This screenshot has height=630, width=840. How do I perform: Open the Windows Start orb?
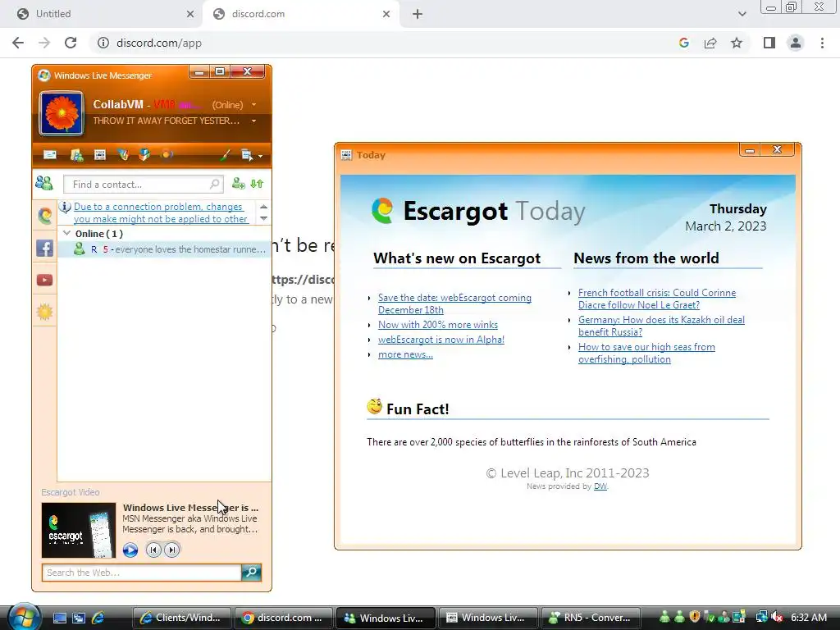(24, 617)
